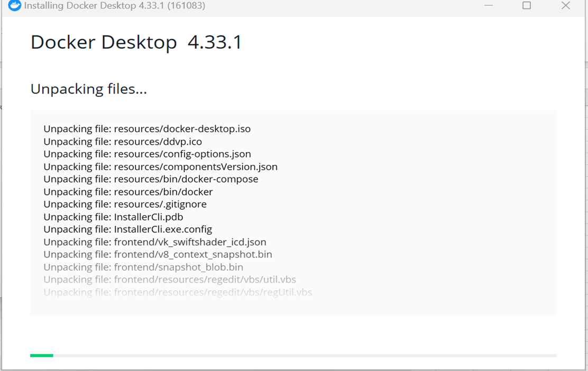This screenshot has width=588, height=371.
Task: Click the vk_swiftshader_icd.json log line
Action: click(155, 242)
